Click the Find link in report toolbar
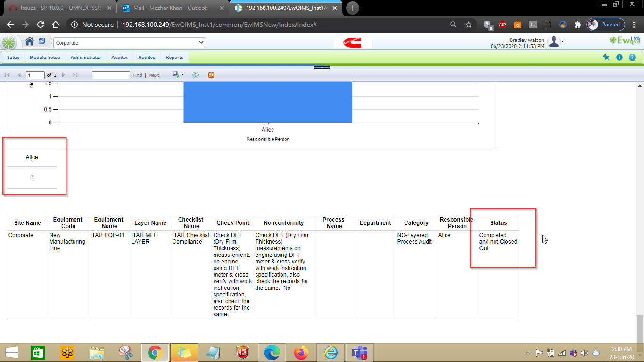Screen dimensions: 644x362 pos(137,75)
